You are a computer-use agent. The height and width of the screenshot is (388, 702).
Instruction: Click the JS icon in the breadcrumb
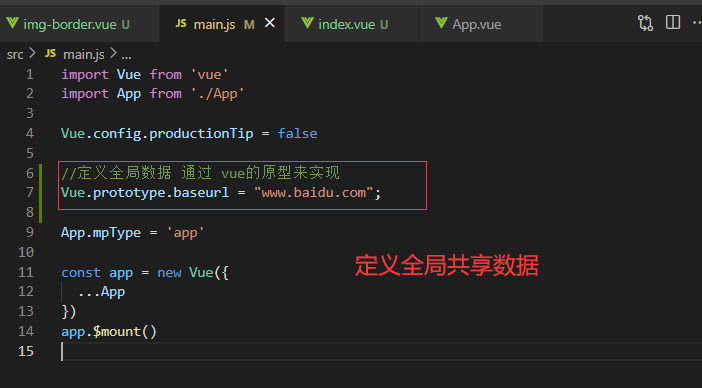(x=51, y=54)
